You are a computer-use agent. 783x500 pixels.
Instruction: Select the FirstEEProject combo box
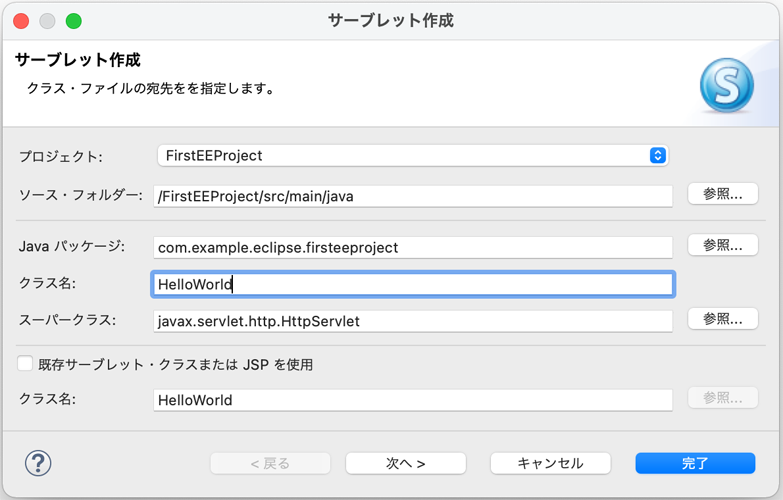click(413, 155)
